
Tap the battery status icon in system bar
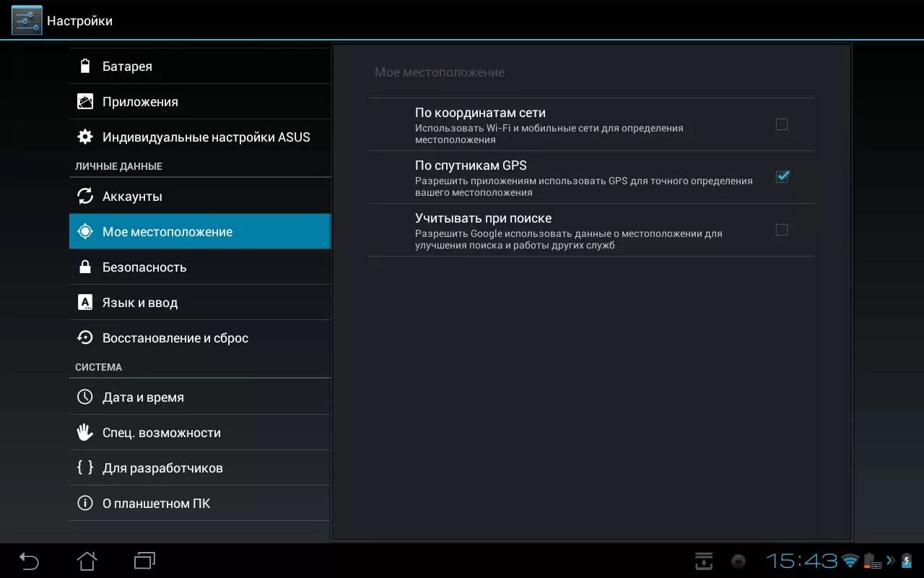[x=907, y=561]
